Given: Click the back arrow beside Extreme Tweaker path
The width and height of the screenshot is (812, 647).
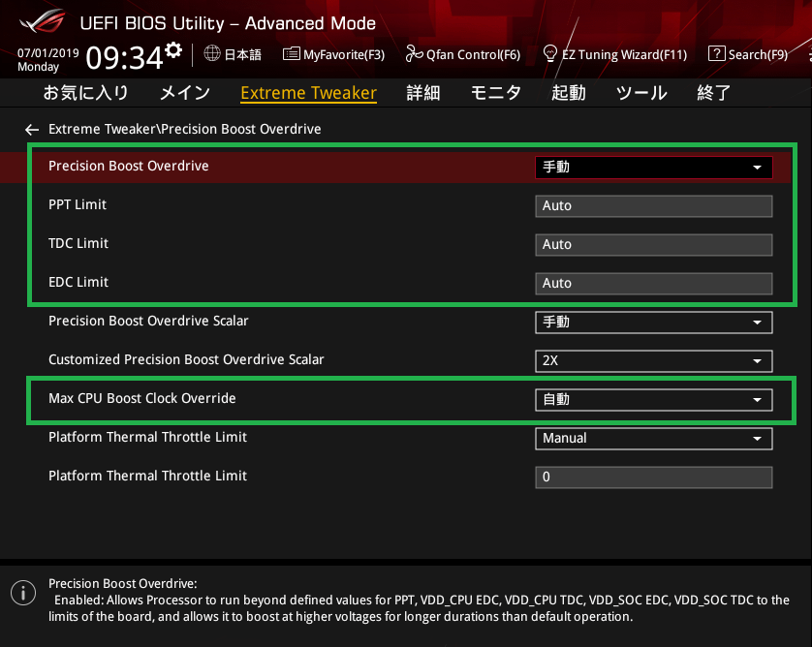Looking at the screenshot, I should (x=32, y=129).
